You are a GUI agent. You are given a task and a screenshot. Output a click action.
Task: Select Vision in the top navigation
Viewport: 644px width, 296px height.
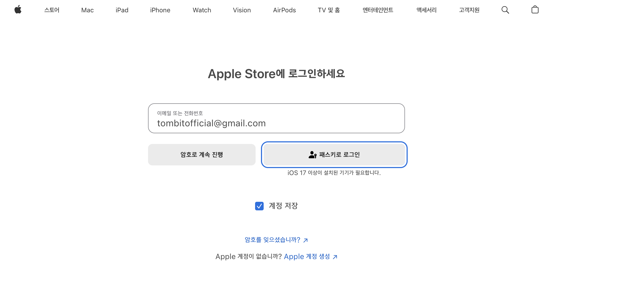[x=242, y=10]
